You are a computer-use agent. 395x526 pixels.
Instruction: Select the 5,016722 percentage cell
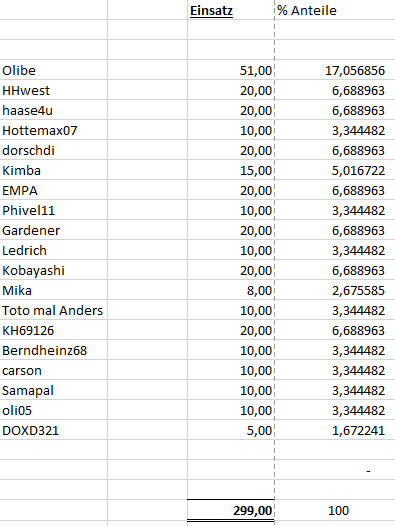[x=335, y=170]
